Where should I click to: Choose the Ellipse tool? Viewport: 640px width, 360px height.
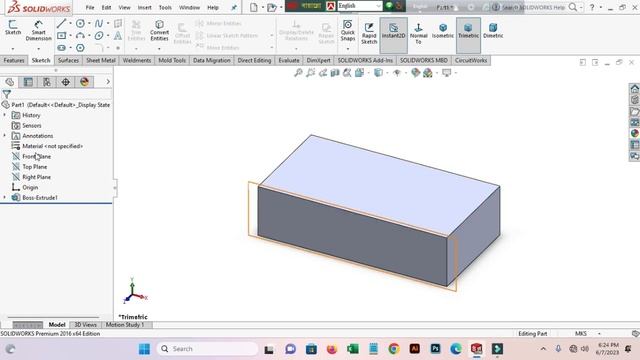pos(99,36)
